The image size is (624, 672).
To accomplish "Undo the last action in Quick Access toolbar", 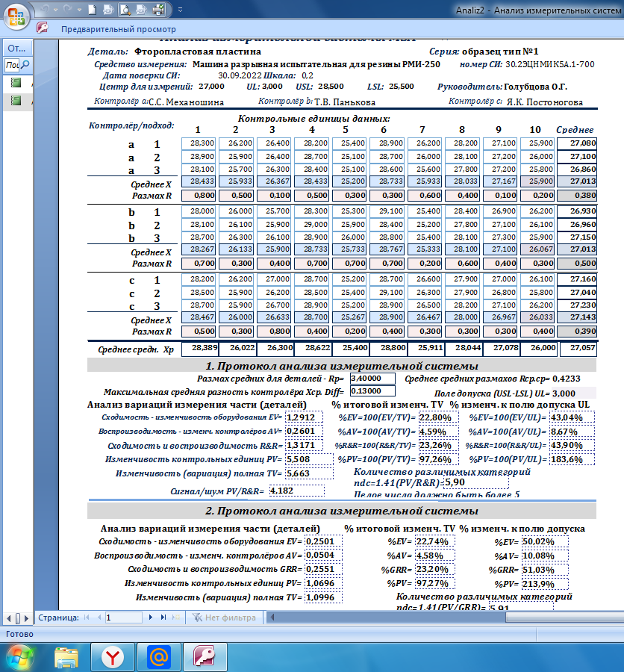I will tap(46, 9).
